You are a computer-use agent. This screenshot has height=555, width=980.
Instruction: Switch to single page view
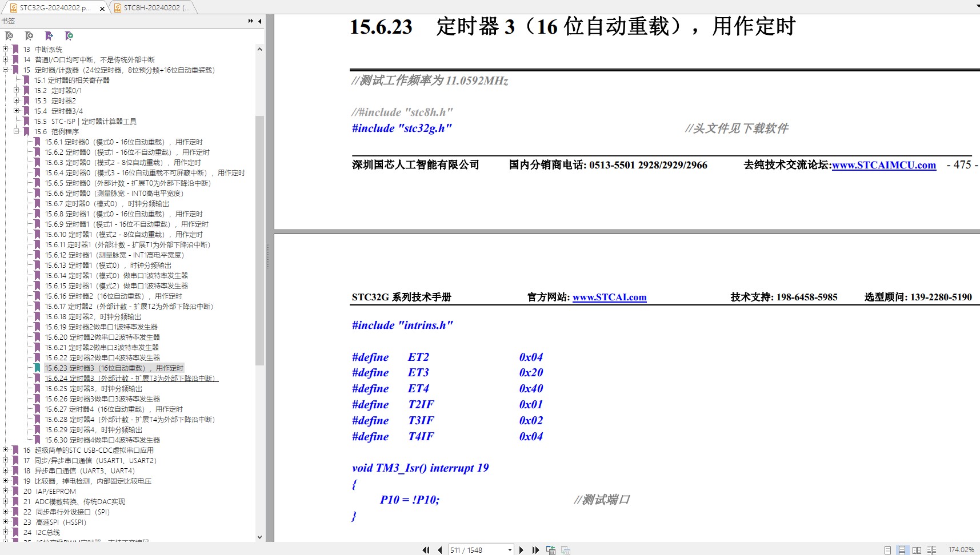887,550
